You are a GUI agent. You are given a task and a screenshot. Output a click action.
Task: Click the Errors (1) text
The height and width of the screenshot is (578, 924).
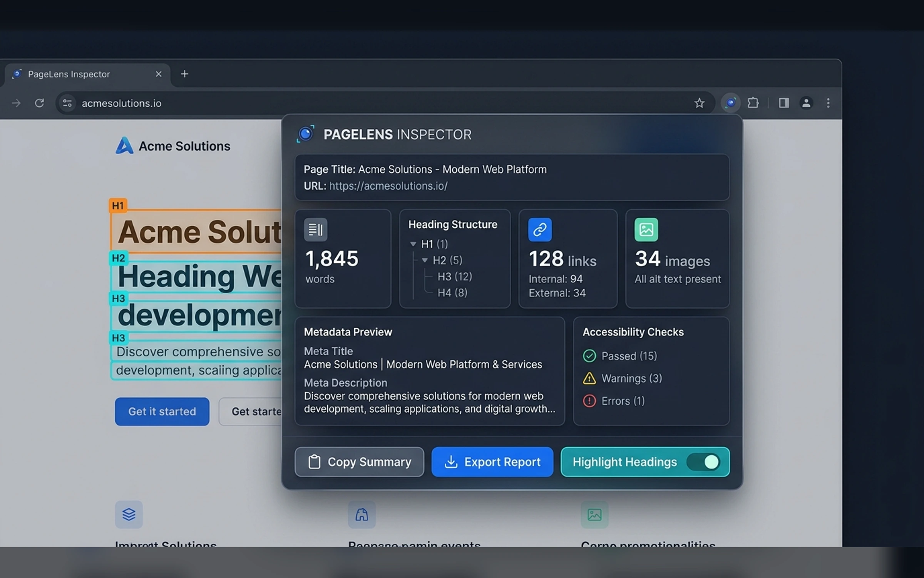[623, 401]
